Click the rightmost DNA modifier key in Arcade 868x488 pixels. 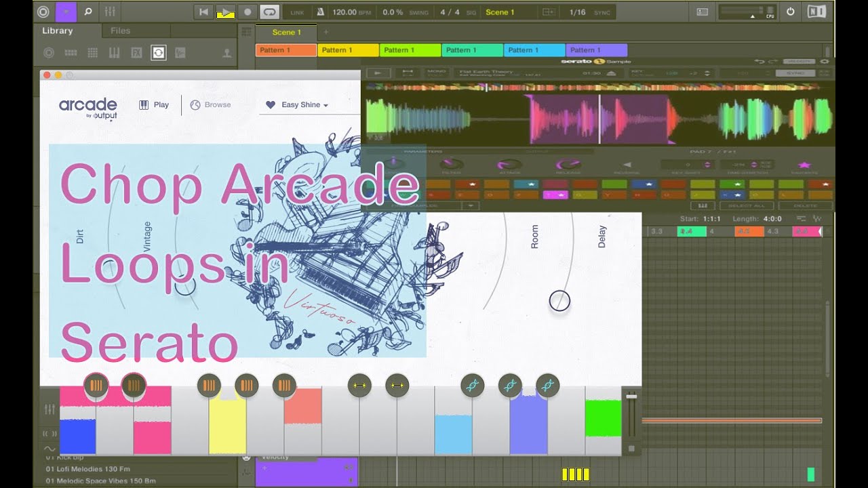point(547,386)
